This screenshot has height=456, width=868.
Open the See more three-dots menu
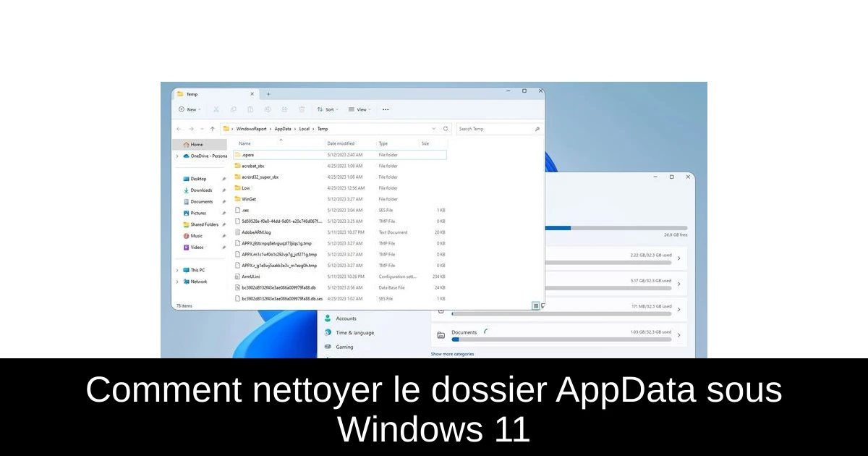click(x=386, y=109)
